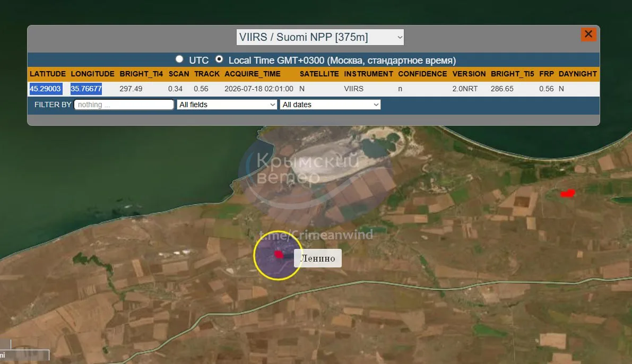The height and width of the screenshot is (364, 632).
Task: Click the BRIGHT_TI5 column header
Action: pos(512,74)
